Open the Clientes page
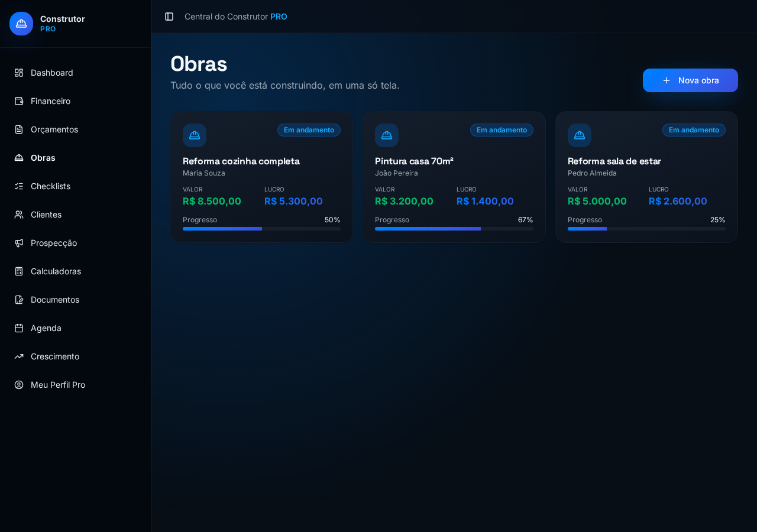 pos(75,215)
